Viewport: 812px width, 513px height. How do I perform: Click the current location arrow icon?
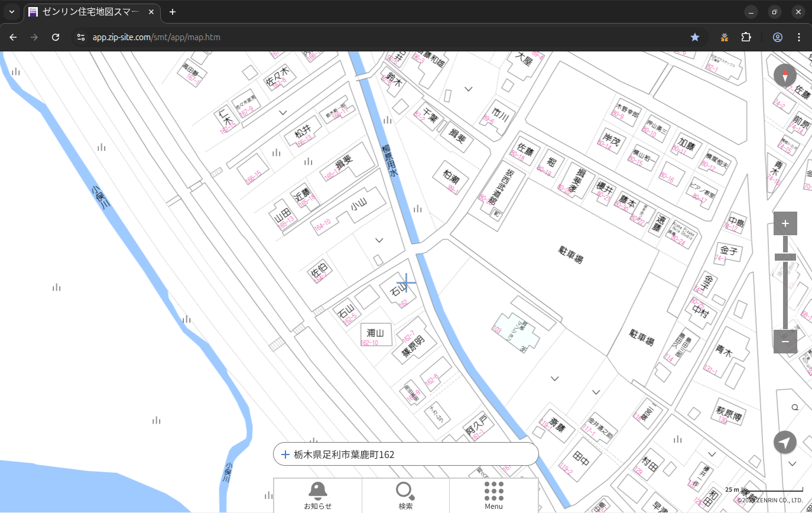(x=785, y=442)
